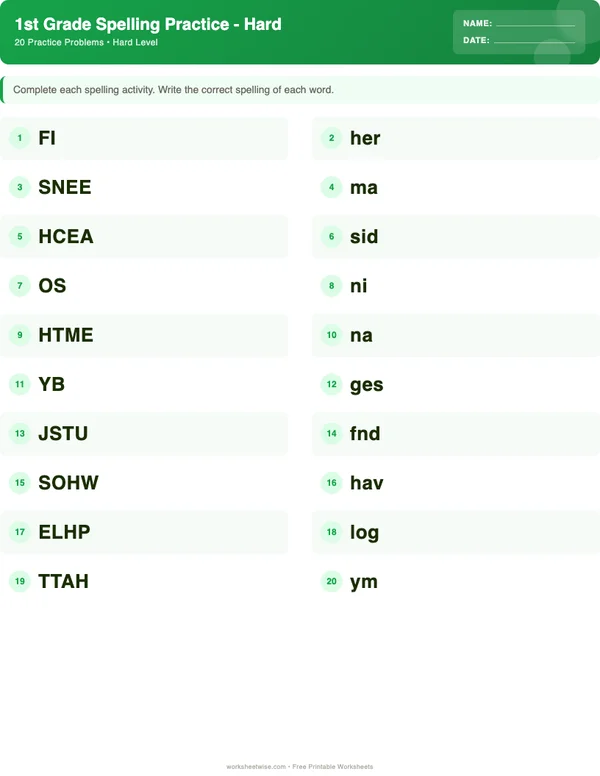Screen dimensions: 600x776
Task: Click the scrambled word SNEE
Action: pos(64,187)
